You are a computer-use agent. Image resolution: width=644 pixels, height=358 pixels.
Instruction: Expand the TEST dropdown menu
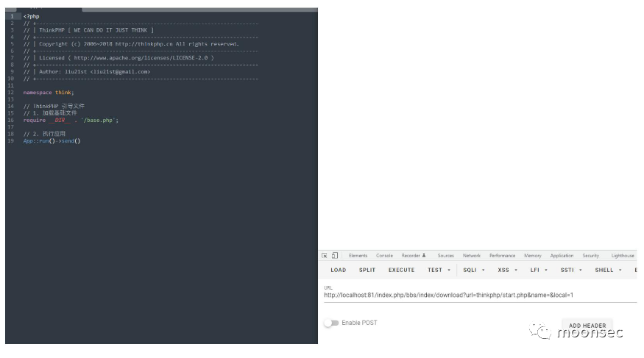439,270
